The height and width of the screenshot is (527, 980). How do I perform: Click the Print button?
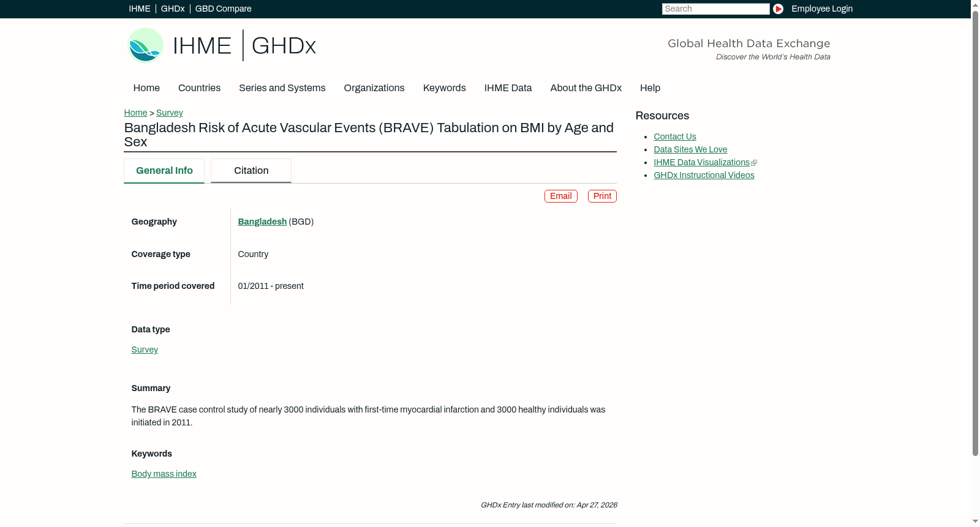[602, 196]
